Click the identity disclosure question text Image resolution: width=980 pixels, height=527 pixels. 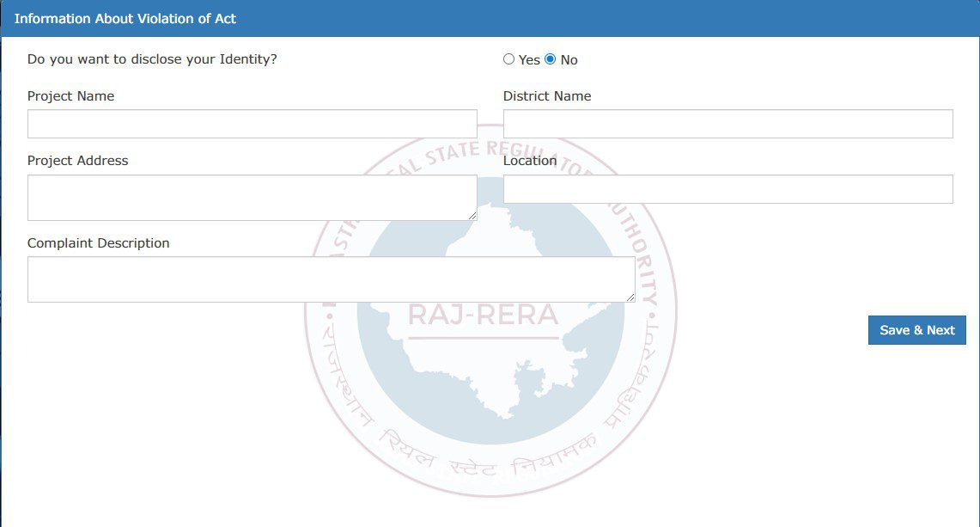[x=152, y=58]
